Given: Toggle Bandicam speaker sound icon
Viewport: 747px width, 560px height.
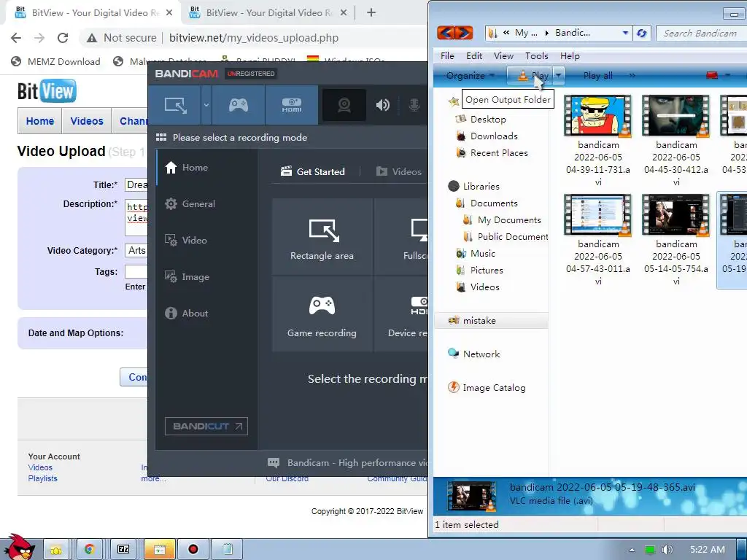Looking at the screenshot, I should pyautogui.click(x=382, y=105).
